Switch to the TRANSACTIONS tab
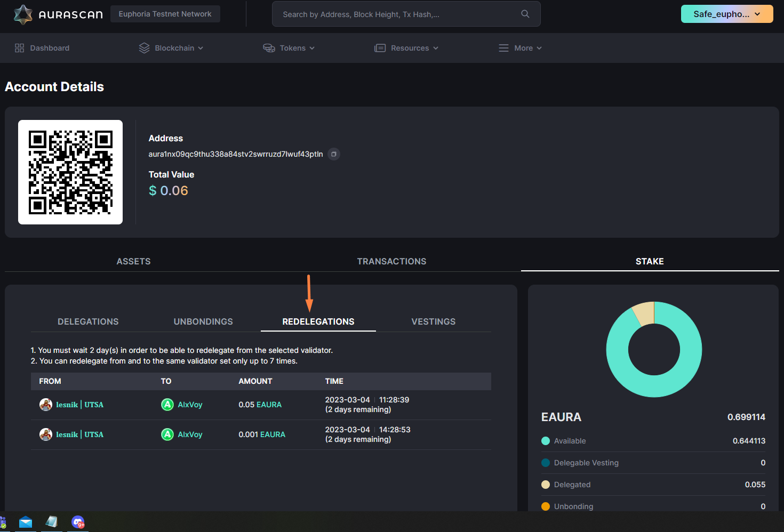The width and height of the screenshot is (784, 532). pyautogui.click(x=392, y=261)
